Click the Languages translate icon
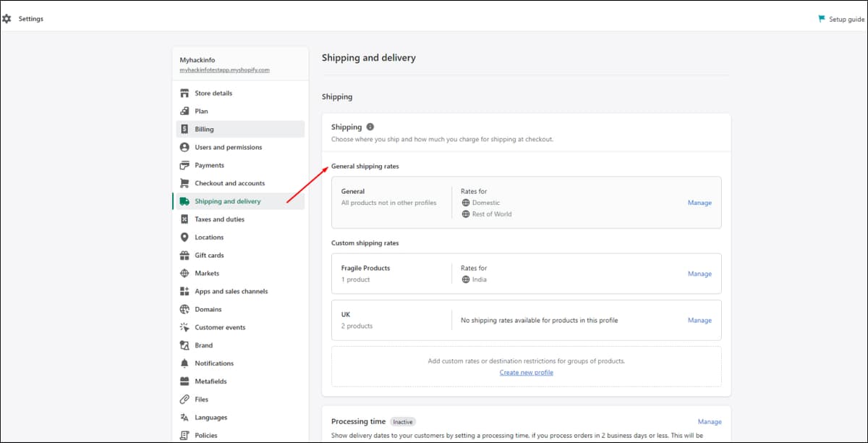Screen dimensions: 868x443 (184, 418)
